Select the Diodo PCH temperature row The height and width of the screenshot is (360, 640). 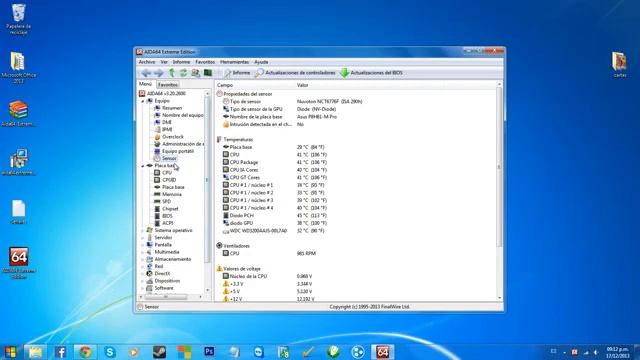click(274, 216)
